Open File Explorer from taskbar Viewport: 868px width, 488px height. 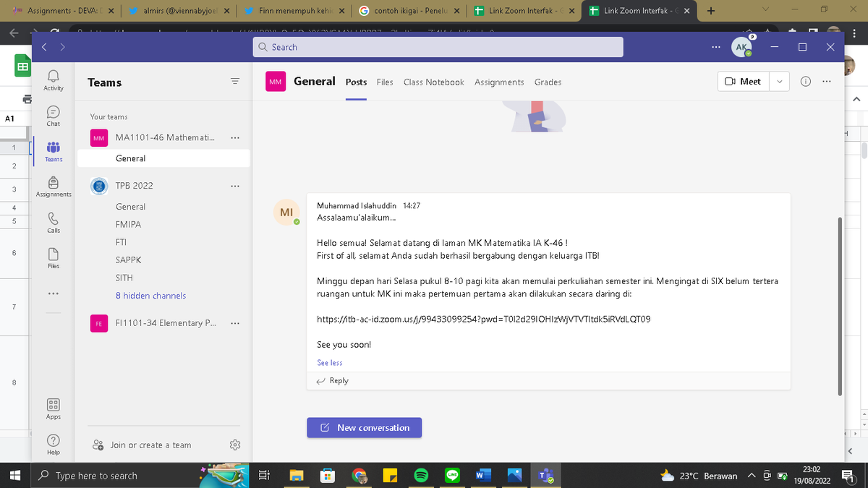tap(296, 476)
